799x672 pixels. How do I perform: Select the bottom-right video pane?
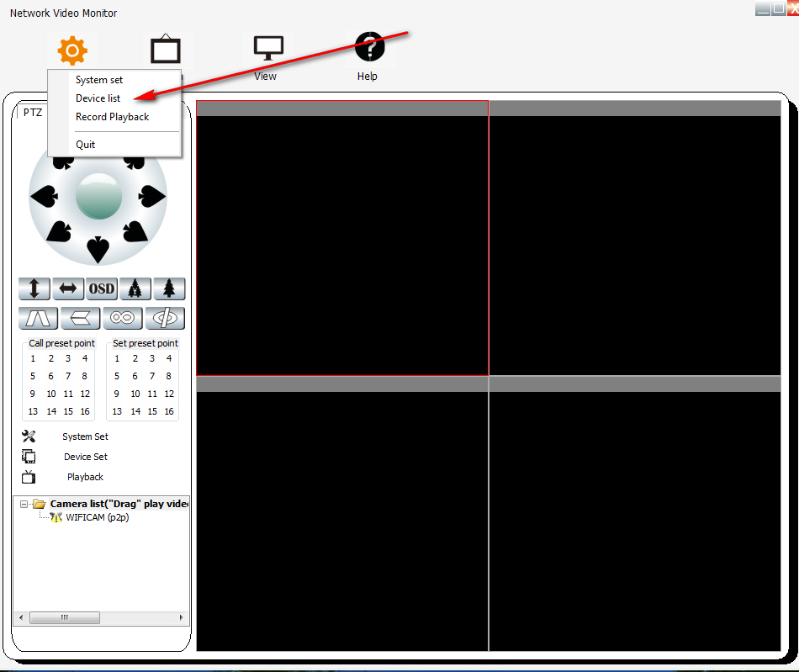[x=634, y=521]
